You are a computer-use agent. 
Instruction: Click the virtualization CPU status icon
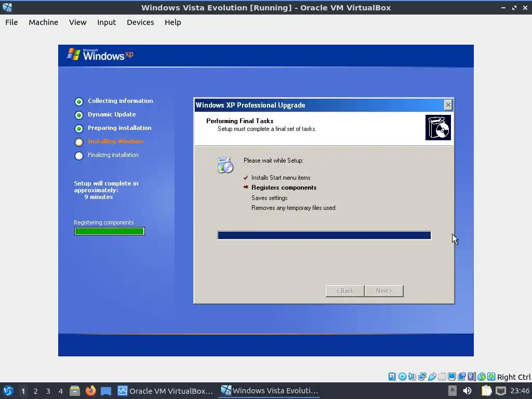pos(472,376)
